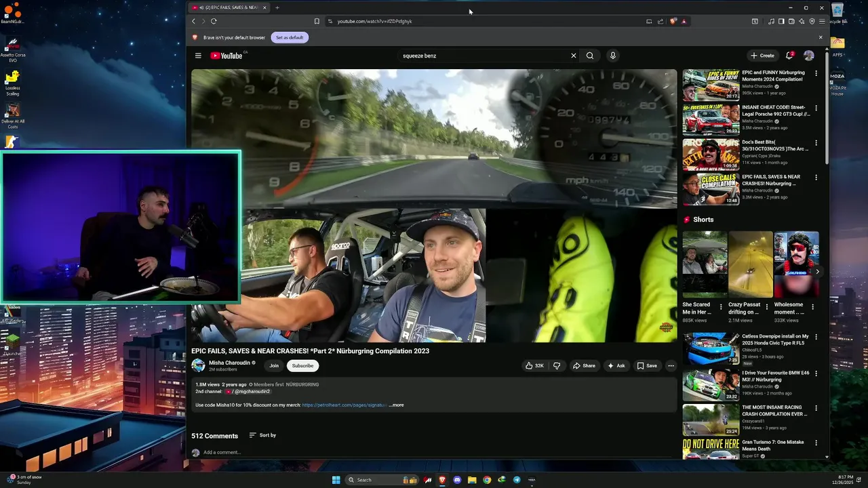Close the EPIC FAILS browser tab

point(264,7)
